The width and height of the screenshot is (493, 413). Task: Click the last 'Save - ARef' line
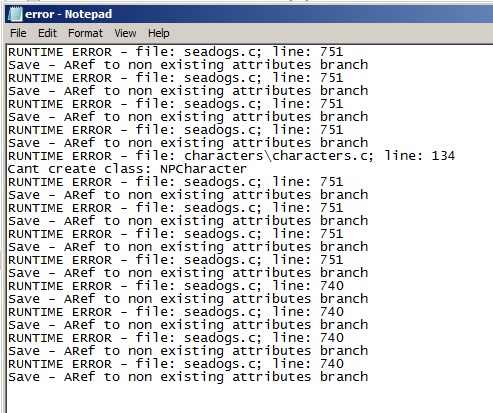click(x=188, y=377)
